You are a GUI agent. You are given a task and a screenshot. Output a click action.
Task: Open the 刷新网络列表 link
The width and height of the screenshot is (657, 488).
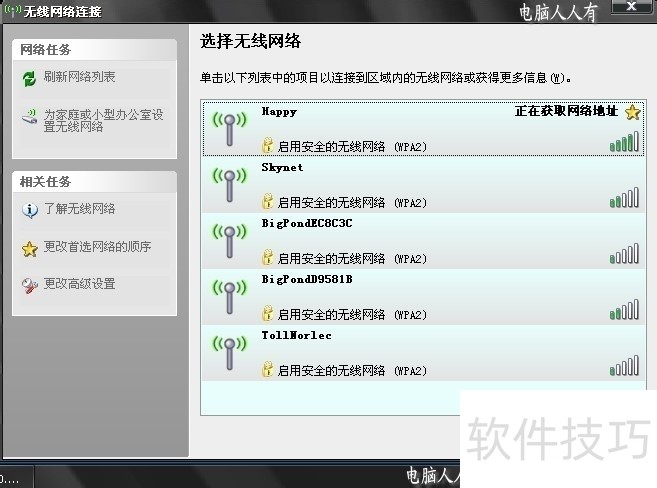79,77
